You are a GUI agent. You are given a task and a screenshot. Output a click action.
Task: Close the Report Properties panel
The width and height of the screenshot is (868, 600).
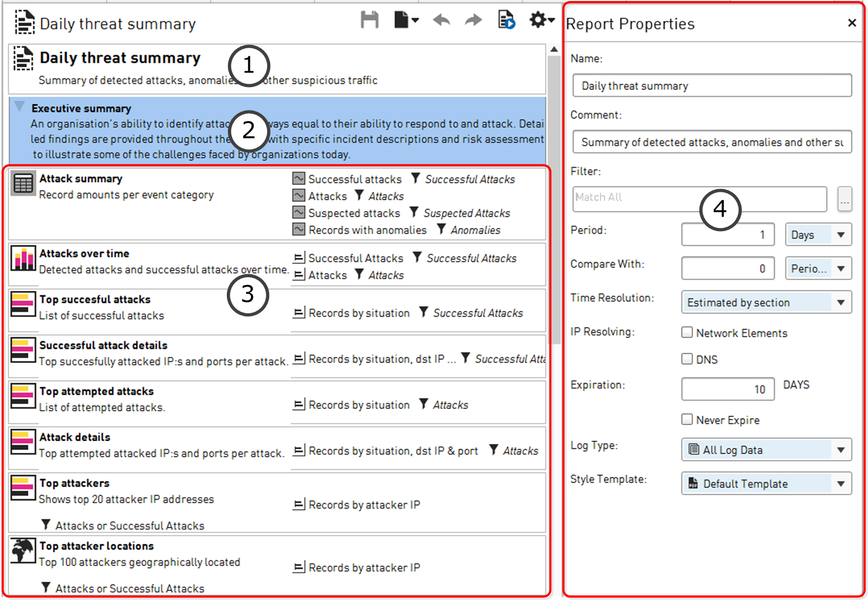pos(852,23)
